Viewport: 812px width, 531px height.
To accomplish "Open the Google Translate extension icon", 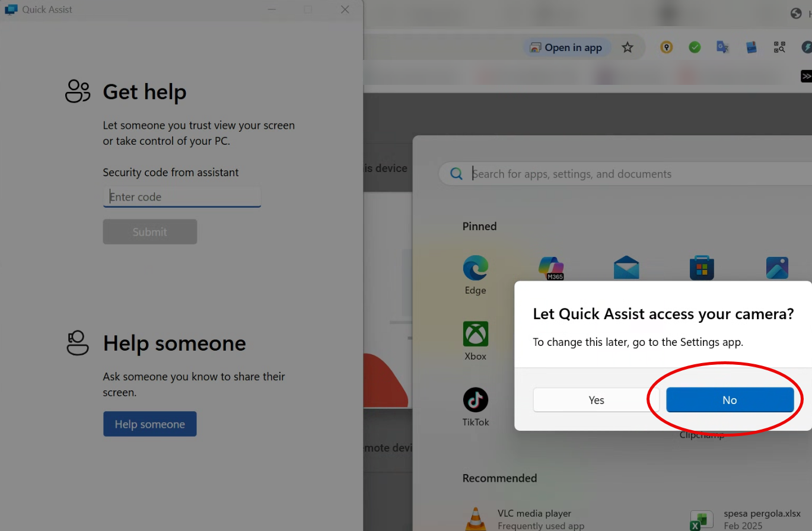I will click(x=722, y=47).
